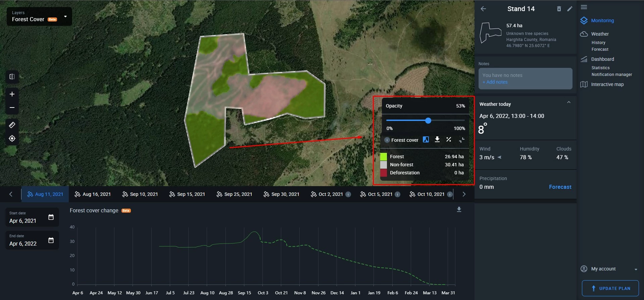Delete Stand 14 using the trash icon
This screenshot has width=644, height=300.
559,9
